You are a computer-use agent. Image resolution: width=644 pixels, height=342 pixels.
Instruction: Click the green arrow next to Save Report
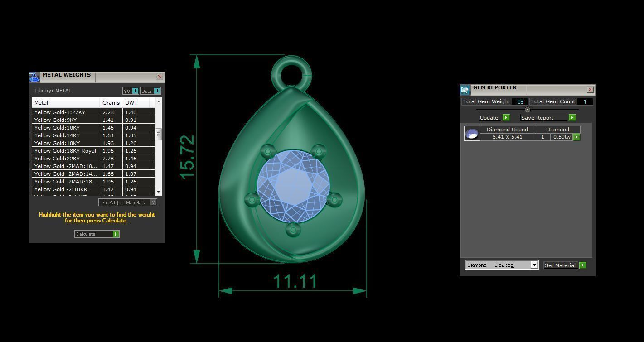tap(572, 118)
